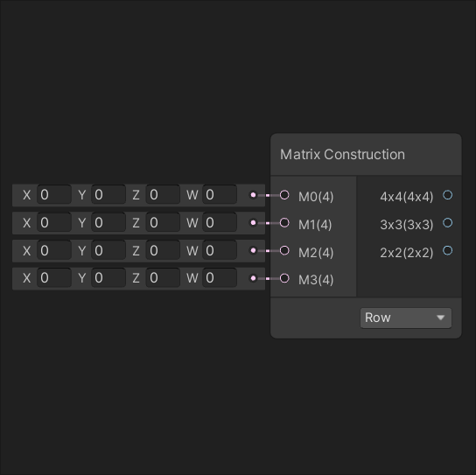Click the W field of M3 row

(220, 278)
